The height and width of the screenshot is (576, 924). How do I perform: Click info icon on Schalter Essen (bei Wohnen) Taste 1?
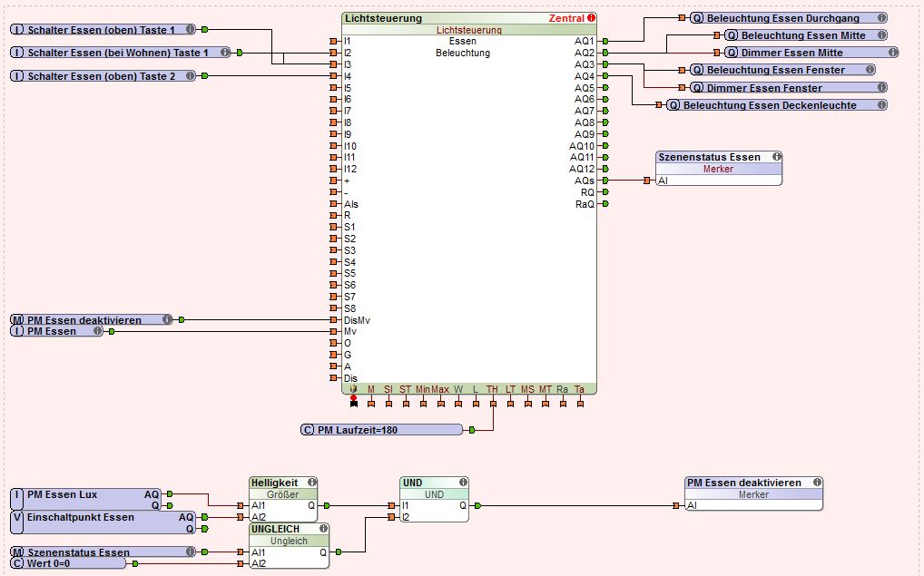(x=225, y=53)
